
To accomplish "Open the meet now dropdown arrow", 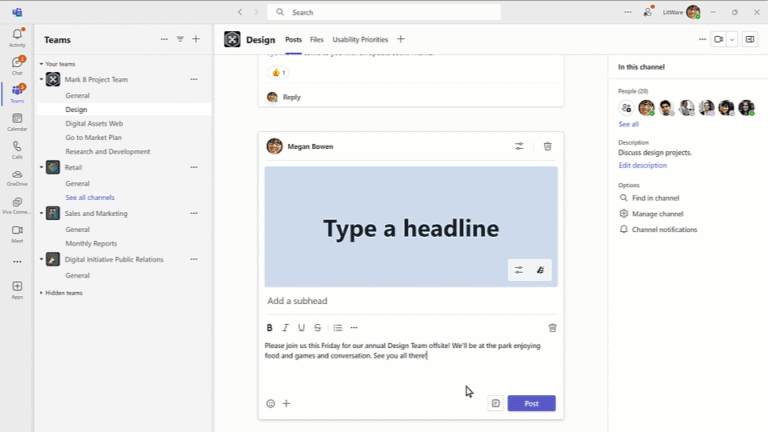I will (x=732, y=39).
